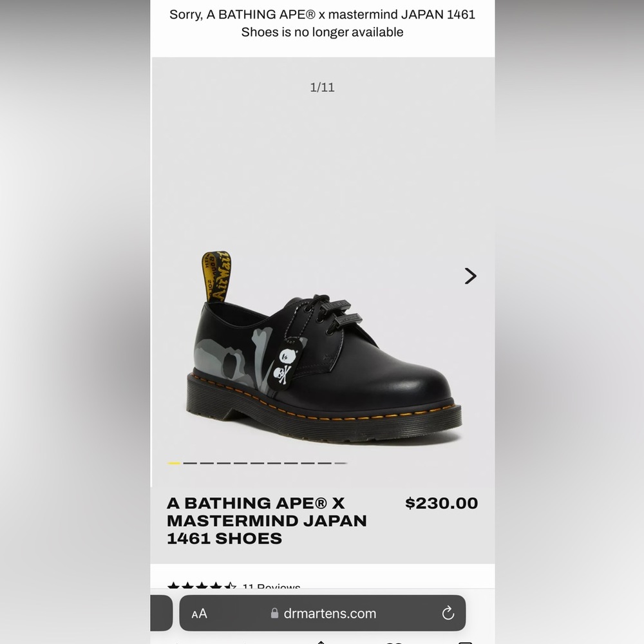
Task: Show image 1/11 counter details
Action: (x=322, y=88)
